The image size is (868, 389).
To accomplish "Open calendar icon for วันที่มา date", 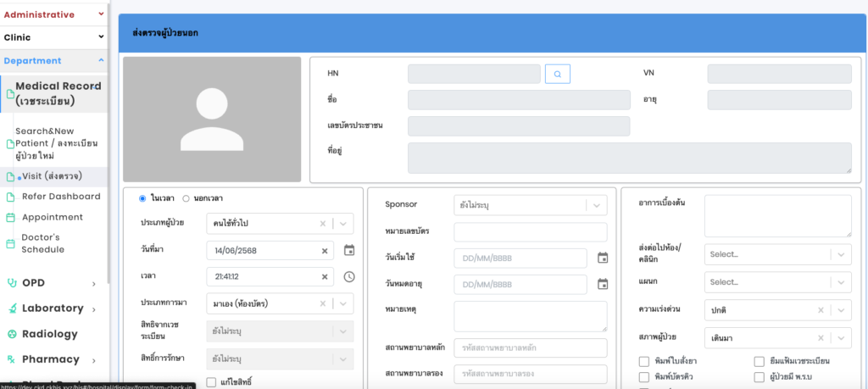I will click(349, 251).
